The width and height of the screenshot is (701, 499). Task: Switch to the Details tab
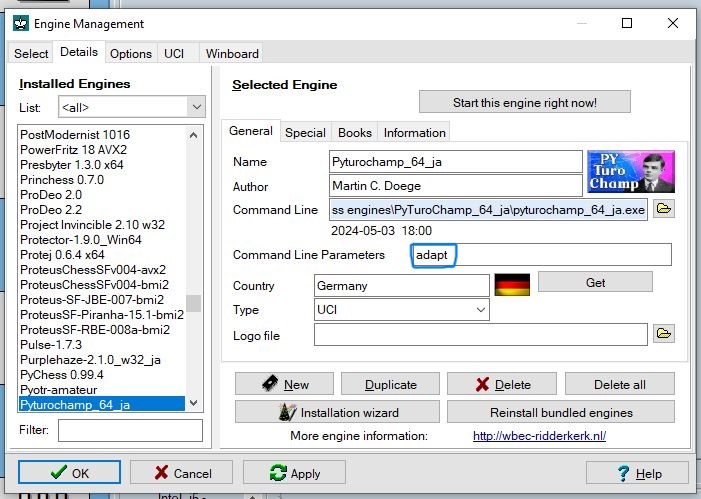click(x=79, y=52)
